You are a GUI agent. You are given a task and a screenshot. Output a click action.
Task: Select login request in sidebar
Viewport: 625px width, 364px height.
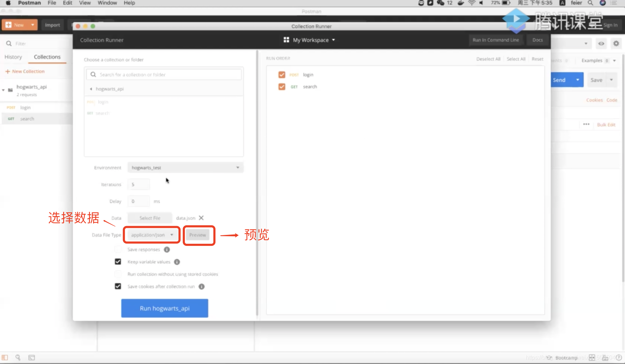pos(36,108)
